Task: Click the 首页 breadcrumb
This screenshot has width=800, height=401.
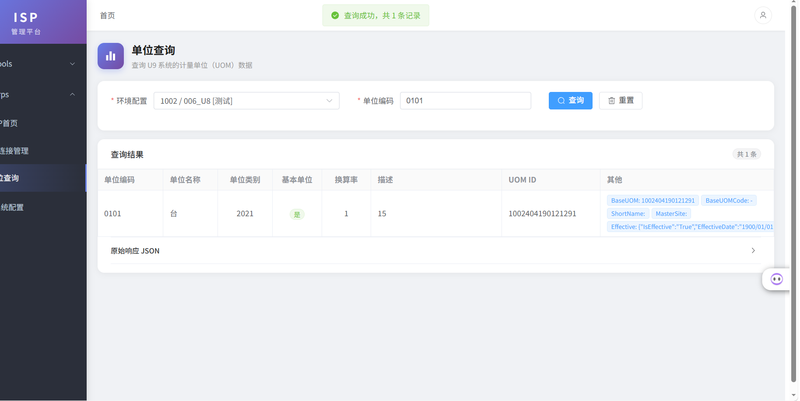Action: coord(107,15)
